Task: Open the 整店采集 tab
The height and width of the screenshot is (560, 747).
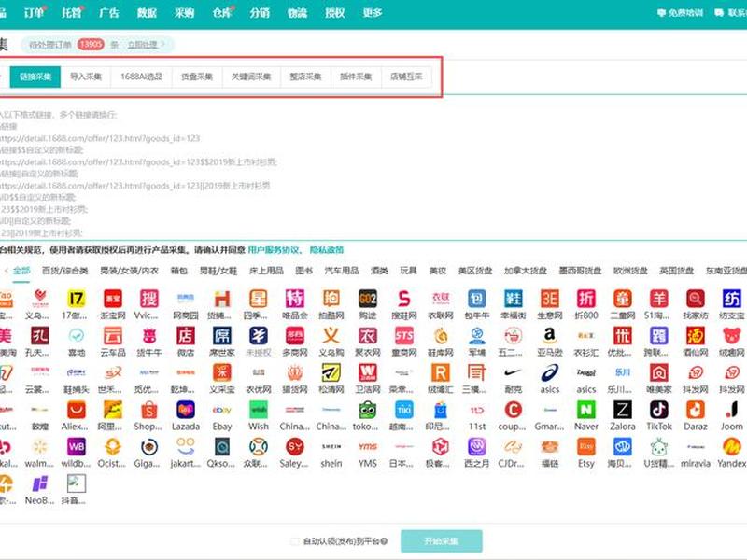Action: coord(305,77)
